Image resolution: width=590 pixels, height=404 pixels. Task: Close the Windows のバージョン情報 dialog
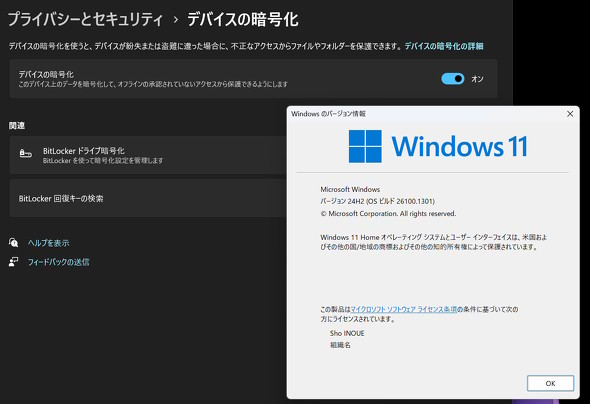click(x=570, y=114)
